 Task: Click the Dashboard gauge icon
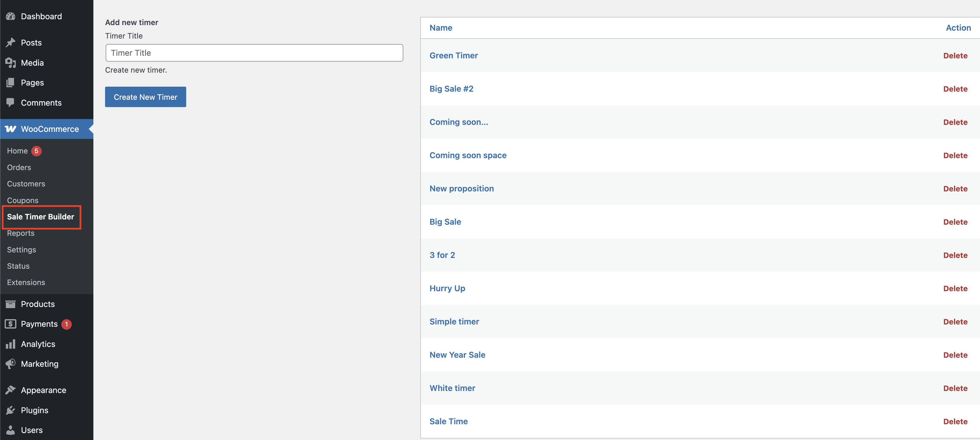pyautogui.click(x=11, y=16)
